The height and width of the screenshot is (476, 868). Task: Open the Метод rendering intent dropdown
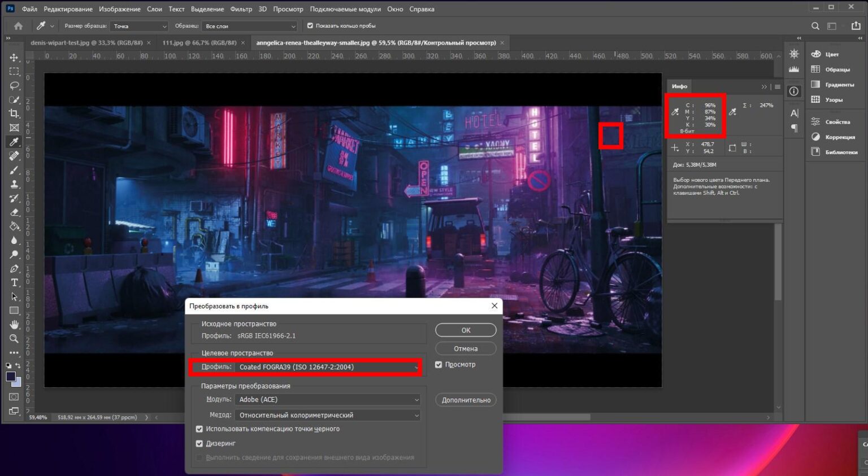328,416
